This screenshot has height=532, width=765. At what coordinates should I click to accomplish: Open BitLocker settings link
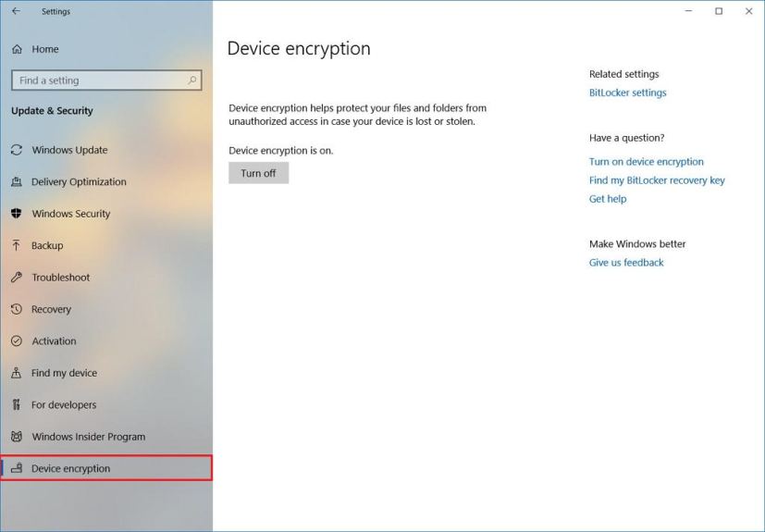click(627, 93)
